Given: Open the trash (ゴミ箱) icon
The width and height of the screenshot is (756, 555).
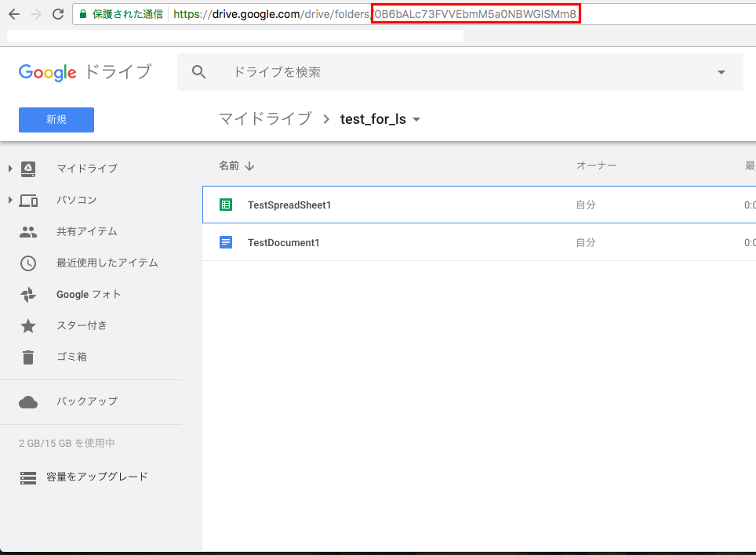Looking at the screenshot, I should 28,357.
